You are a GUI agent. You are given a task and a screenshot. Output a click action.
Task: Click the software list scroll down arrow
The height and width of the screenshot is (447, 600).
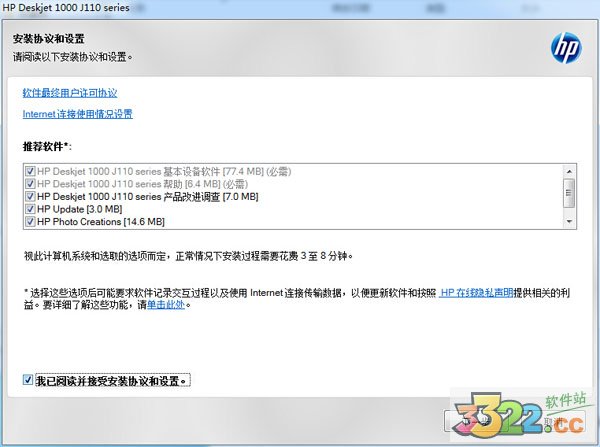click(x=569, y=222)
